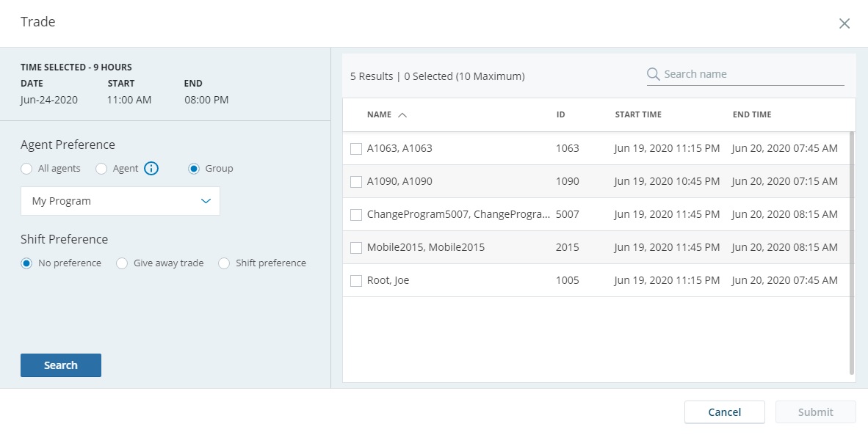Click the Cancel button

point(724,412)
